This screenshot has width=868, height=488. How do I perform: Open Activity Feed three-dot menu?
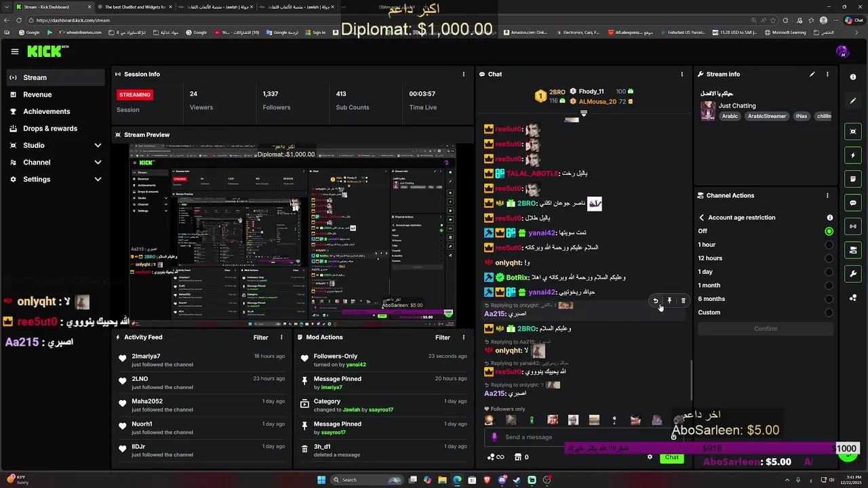[x=281, y=337]
